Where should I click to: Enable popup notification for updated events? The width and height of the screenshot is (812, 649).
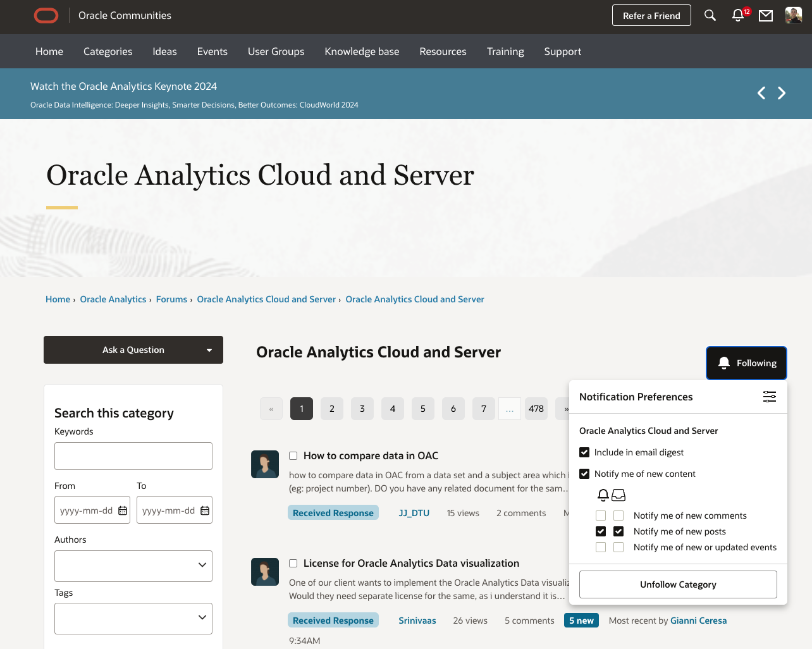click(601, 547)
